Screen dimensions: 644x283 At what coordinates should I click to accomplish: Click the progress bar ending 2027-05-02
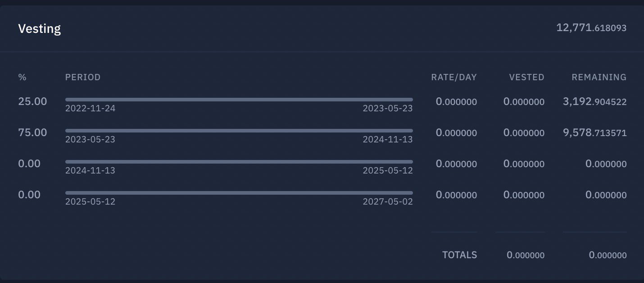point(239,193)
